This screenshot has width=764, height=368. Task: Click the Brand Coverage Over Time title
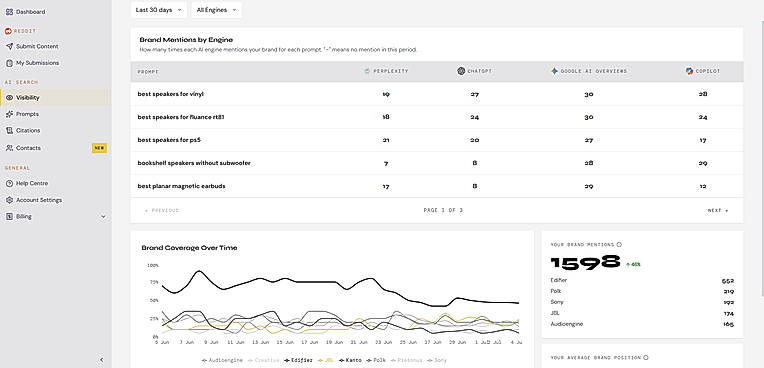(189, 248)
